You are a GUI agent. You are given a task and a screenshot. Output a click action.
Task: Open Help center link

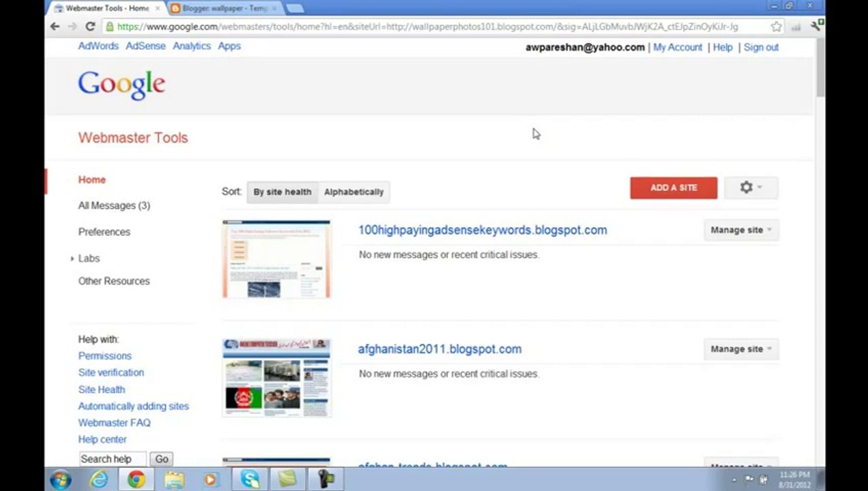tap(102, 439)
